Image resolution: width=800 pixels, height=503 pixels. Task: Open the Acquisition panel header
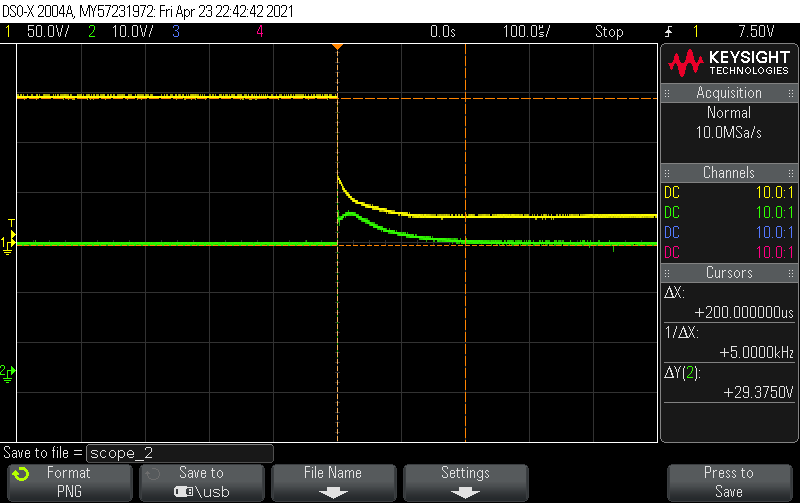click(729, 93)
